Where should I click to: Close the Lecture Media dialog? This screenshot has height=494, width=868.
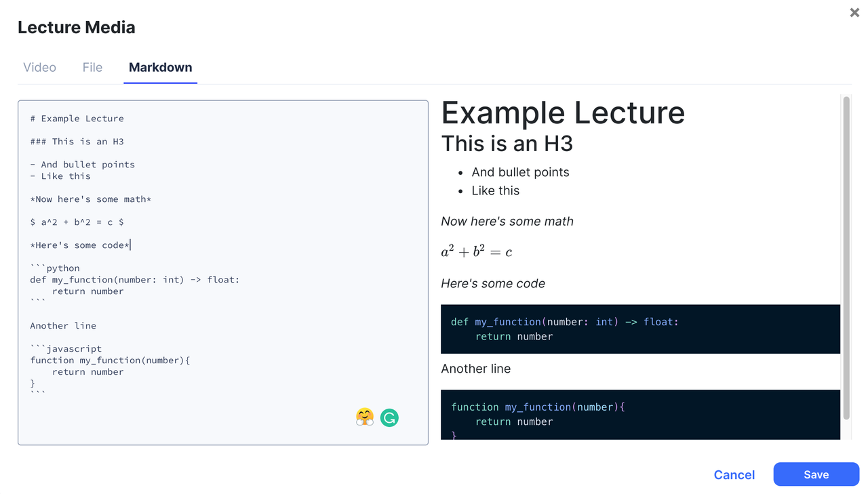pos(854,12)
